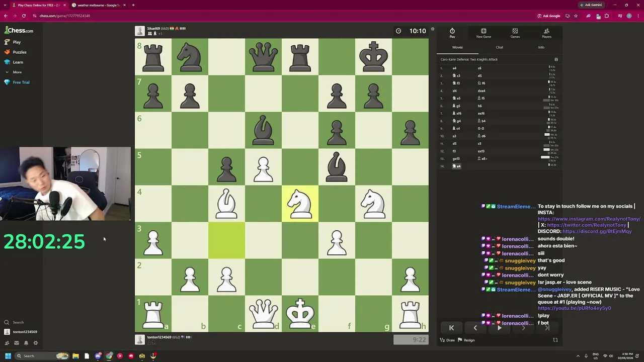Image resolution: width=644 pixels, height=362 pixels.
Task: Offer a Draw
Action: 447,340
